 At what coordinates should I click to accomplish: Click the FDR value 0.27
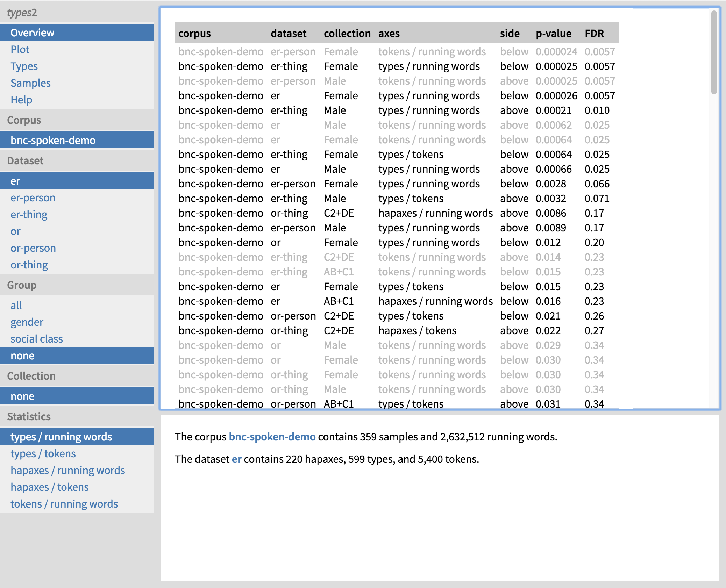594,330
